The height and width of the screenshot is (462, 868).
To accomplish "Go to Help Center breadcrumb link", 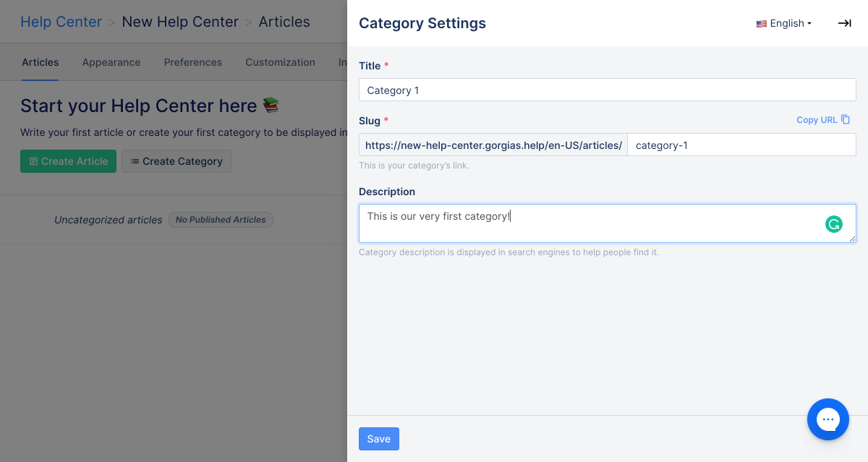I will point(61,22).
